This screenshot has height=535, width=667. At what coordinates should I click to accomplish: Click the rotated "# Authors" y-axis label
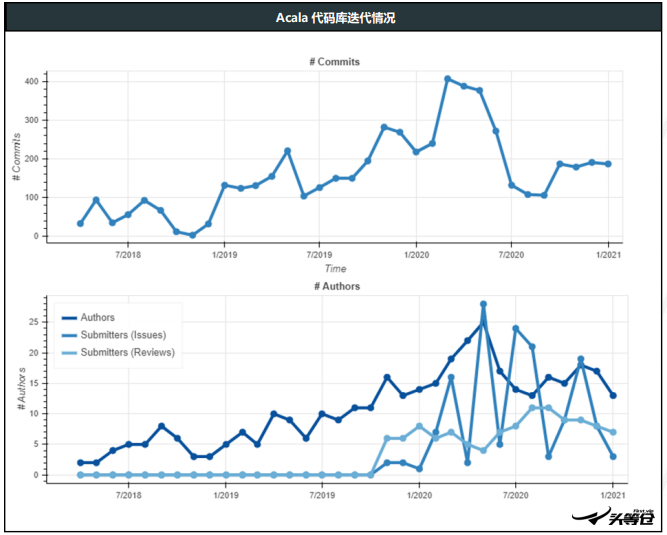tap(21, 388)
